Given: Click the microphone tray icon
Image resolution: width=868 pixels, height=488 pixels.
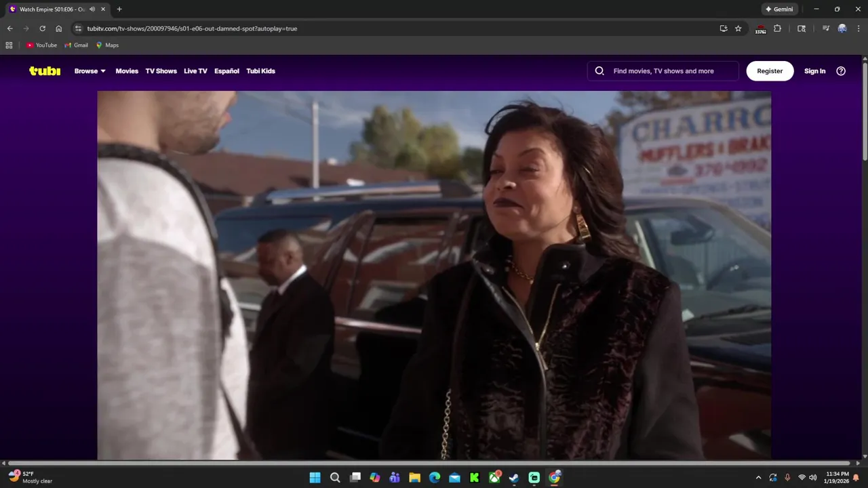Looking at the screenshot, I should (x=787, y=478).
